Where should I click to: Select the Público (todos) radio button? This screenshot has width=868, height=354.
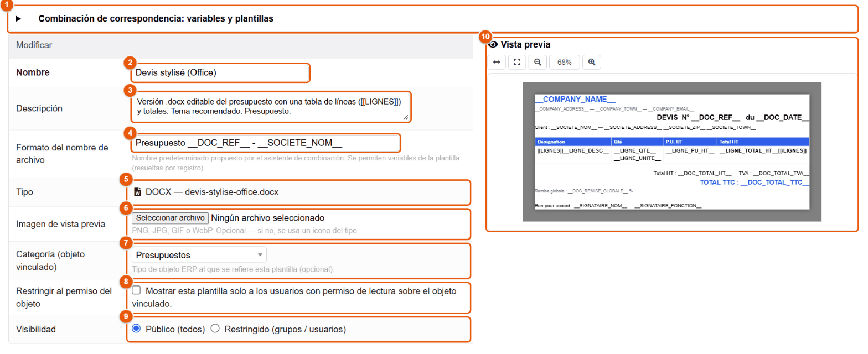(136, 329)
